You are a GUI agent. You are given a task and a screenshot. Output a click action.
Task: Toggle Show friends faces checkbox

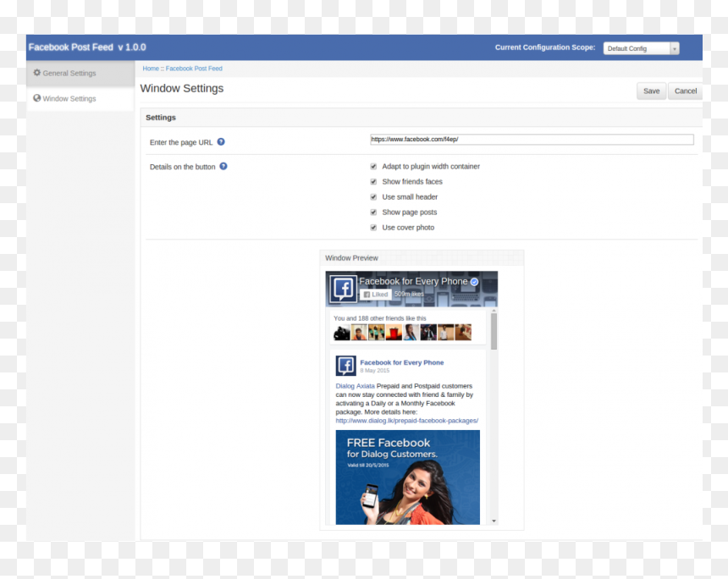373,181
